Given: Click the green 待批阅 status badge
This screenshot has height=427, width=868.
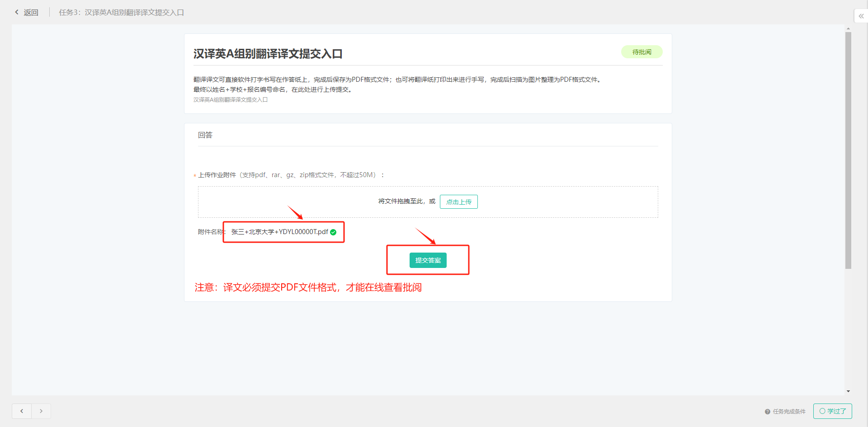Looking at the screenshot, I should pyautogui.click(x=642, y=52).
